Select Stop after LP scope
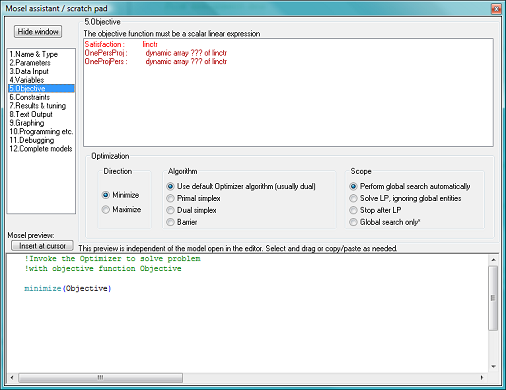This screenshot has height=390, width=506. pos(353,210)
